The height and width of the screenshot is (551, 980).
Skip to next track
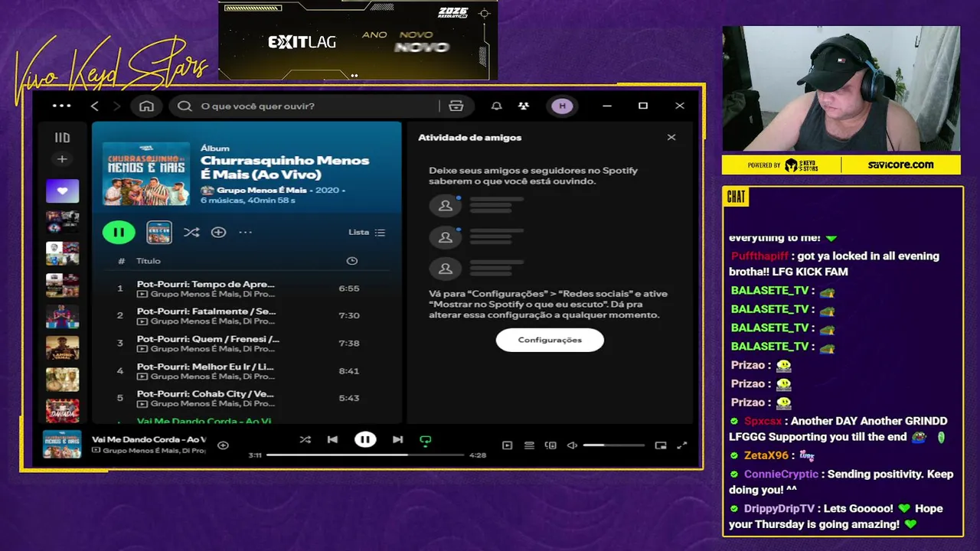coord(397,439)
